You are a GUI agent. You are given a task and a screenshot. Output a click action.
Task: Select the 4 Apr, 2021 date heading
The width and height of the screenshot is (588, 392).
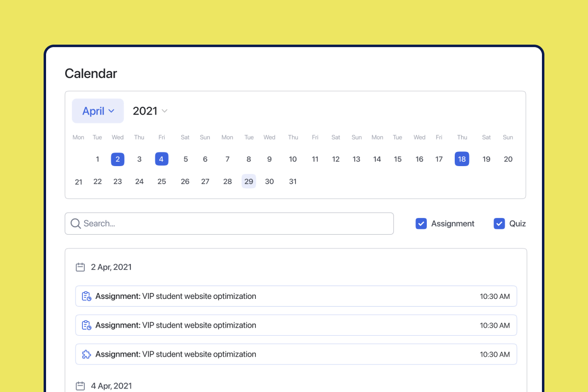(x=111, y=386)
